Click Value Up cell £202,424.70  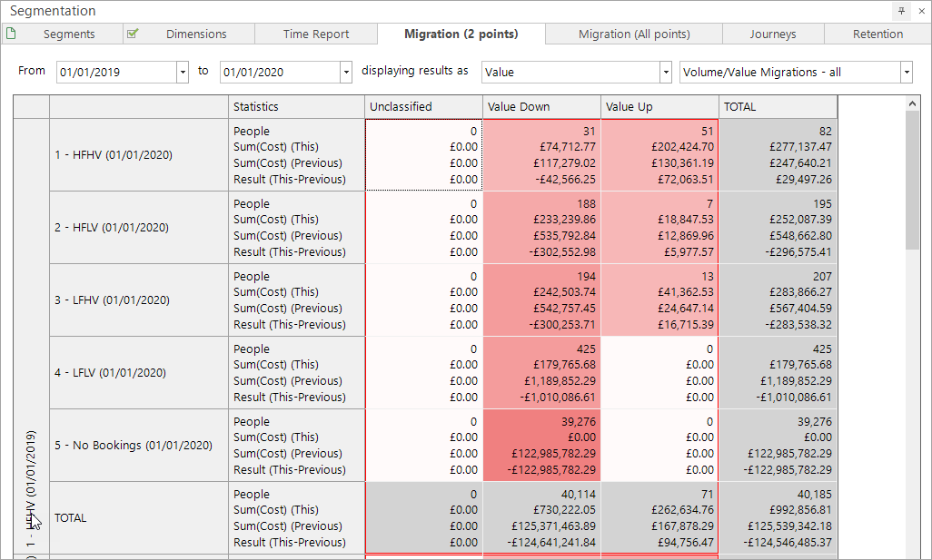[x=682, y=147]
